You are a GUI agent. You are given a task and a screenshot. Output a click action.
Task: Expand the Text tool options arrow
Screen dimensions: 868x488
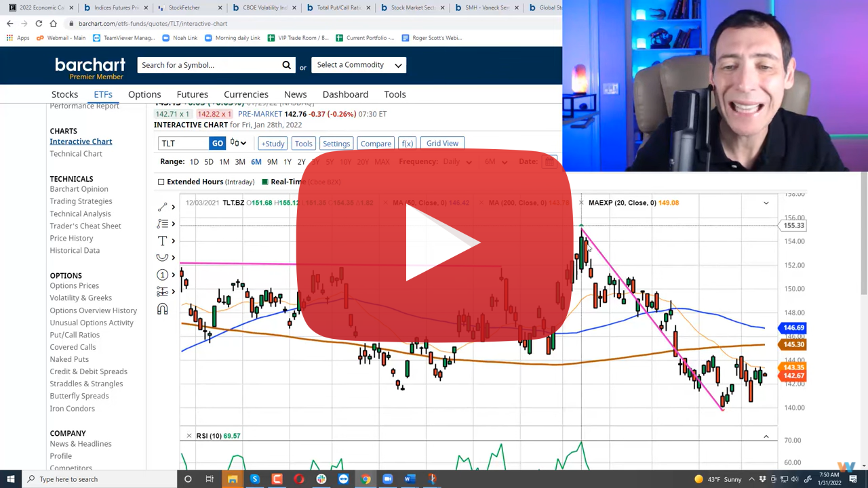(x=174, y=241)
